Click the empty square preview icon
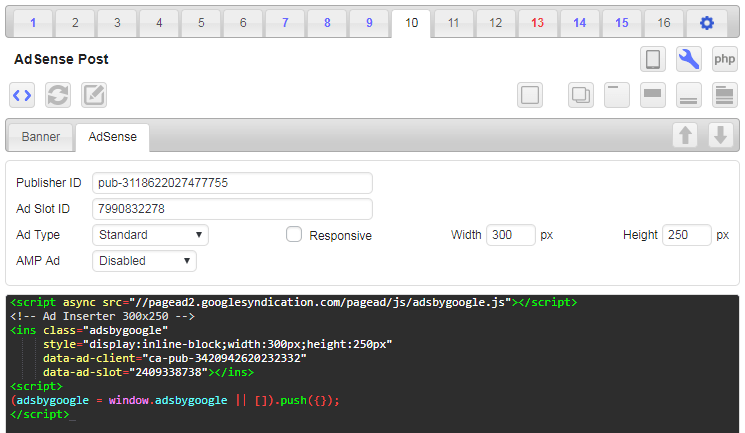This screenshot has height=433, width=745. (530, 95)
